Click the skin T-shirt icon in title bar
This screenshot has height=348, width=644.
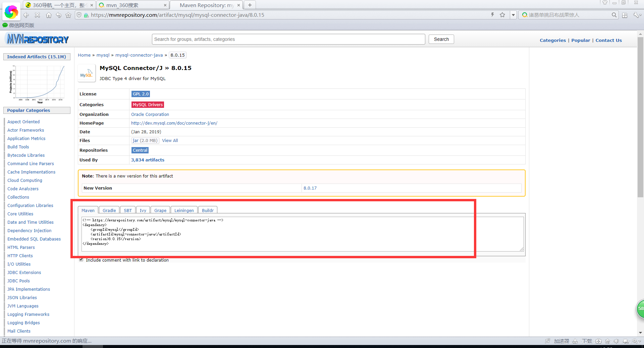(x=605, y=2)
